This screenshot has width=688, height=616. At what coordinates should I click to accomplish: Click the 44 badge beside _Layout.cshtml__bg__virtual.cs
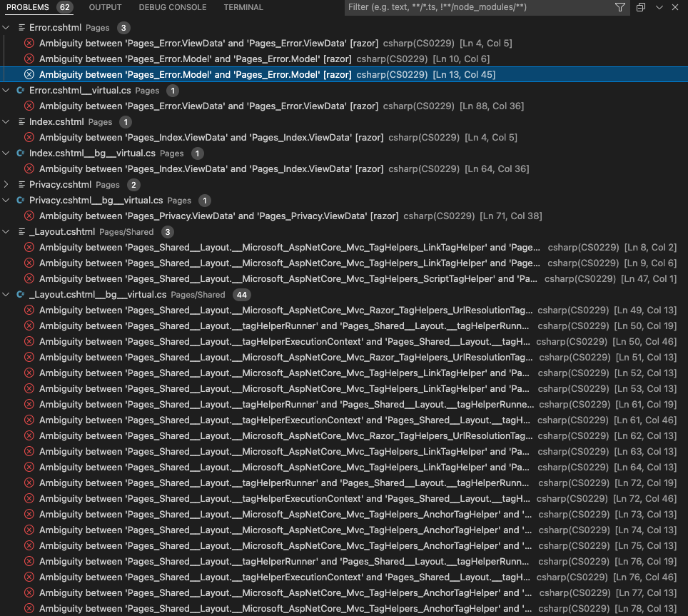point(242,295)
